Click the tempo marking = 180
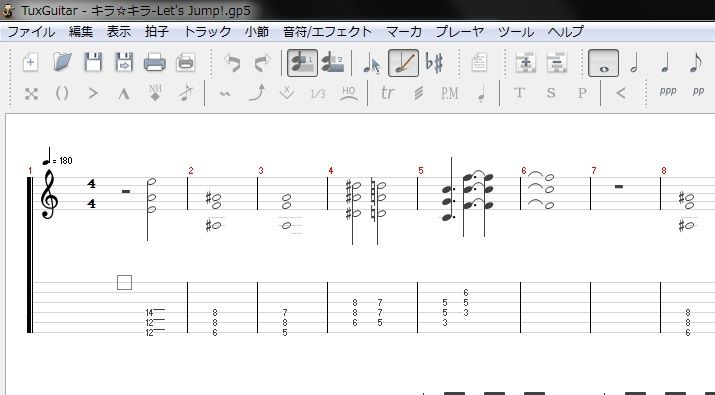Viewport: 715px width, 395px height. [57, 157]
